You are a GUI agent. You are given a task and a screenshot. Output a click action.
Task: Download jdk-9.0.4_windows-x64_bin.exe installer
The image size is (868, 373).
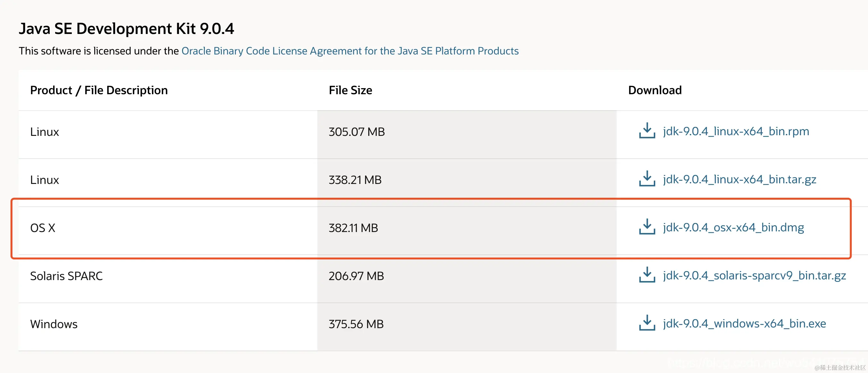tap(744, 324)
